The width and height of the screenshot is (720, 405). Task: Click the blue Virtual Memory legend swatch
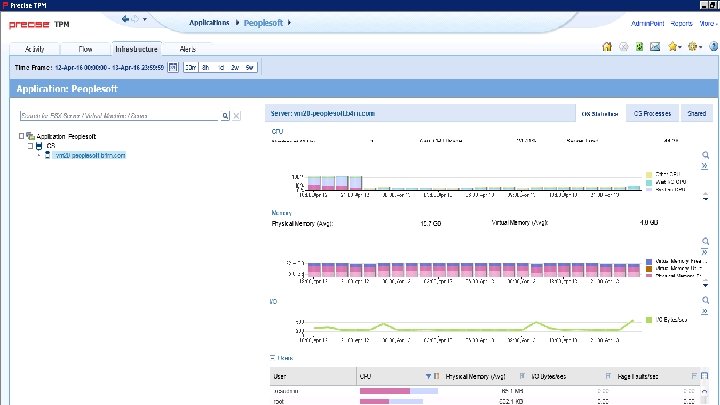(649, 261)
